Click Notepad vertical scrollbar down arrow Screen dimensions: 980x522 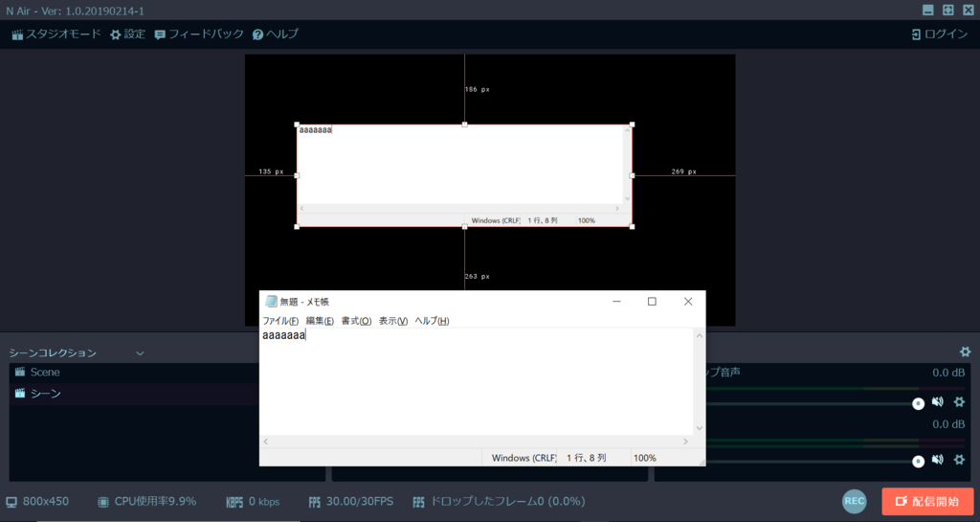click(700, 428)
